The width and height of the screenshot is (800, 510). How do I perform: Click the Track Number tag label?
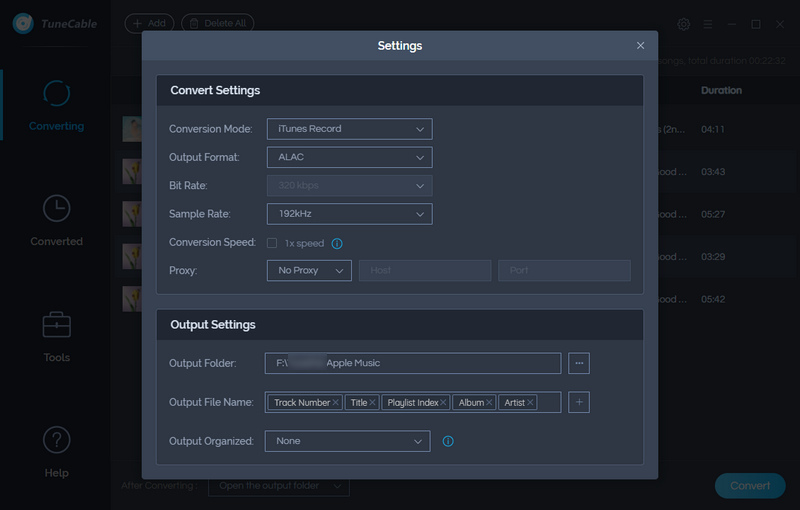pos(302,402)
